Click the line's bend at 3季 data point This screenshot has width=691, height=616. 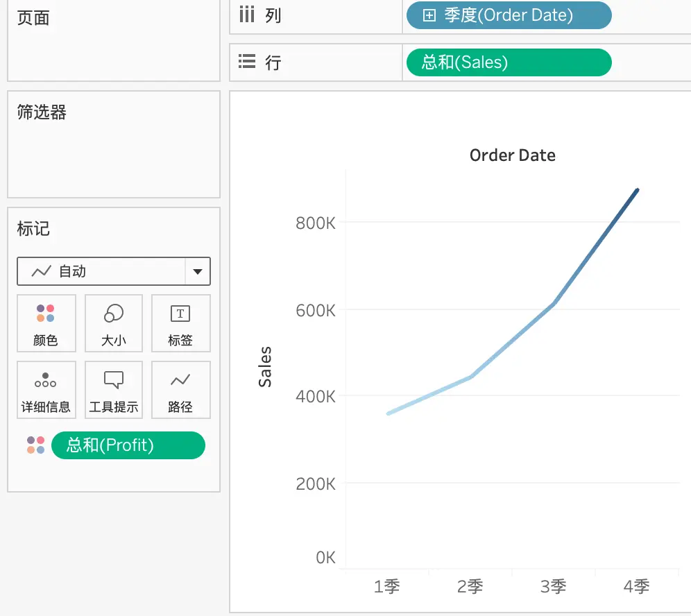pyautogui.click(x=554, y=303)
